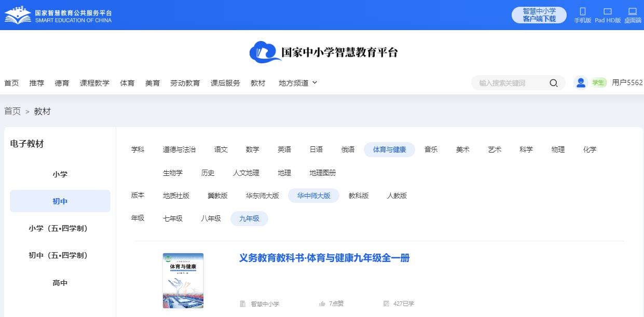Click the 用户5562 username
The width and height of the screenshot is (644, 317).
coord(627,82)
